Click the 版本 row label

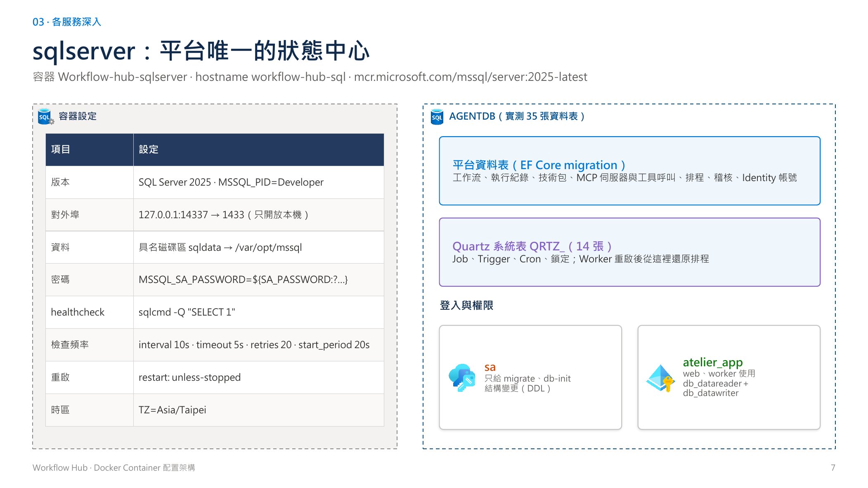tap(60, 182)
